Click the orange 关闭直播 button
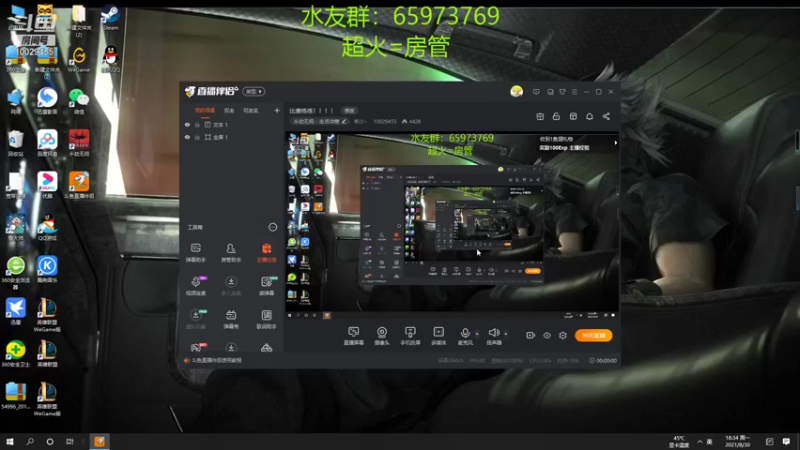This screenshot has height=450, width=800. pyautogui.click(x=593, y=335)
